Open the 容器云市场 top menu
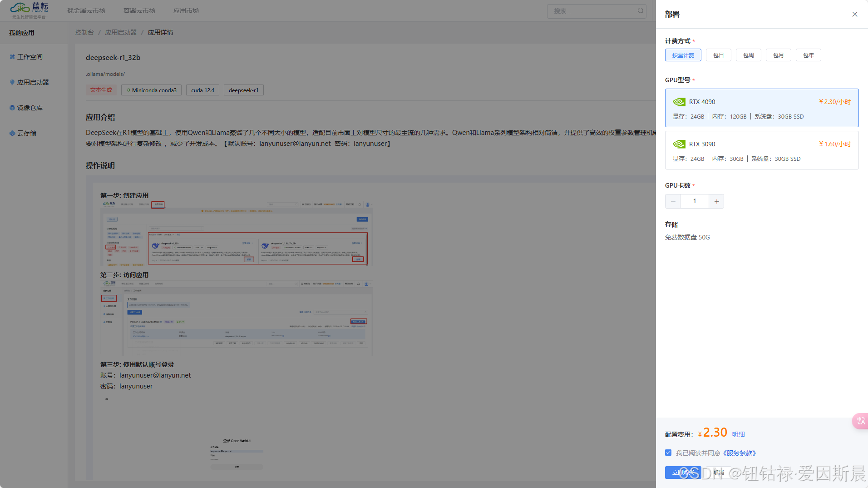This screenshot has height=488, width=868. click(x=139, y=10)
